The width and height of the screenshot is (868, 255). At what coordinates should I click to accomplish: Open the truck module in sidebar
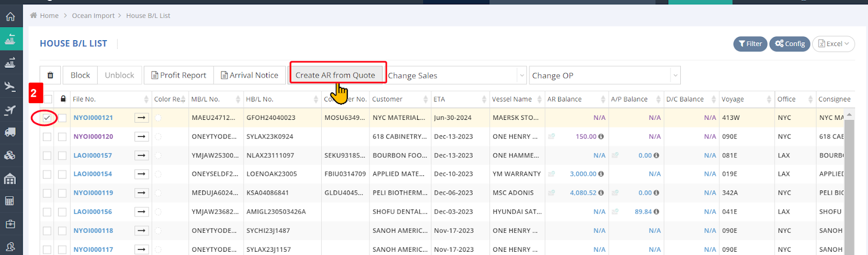pos(10,132)
